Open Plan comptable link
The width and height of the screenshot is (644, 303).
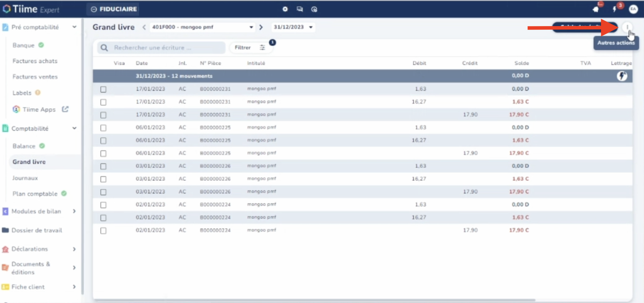(35, 194)
